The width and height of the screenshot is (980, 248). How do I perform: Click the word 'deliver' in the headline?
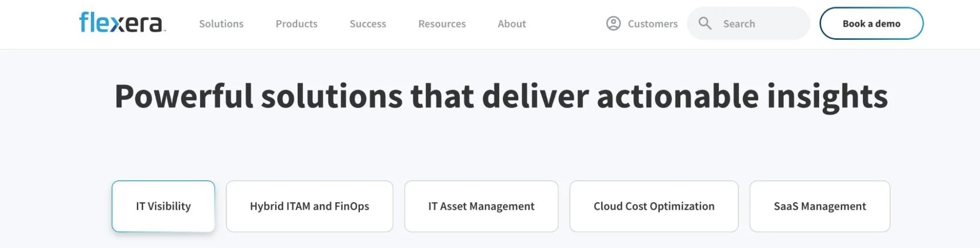535,96
